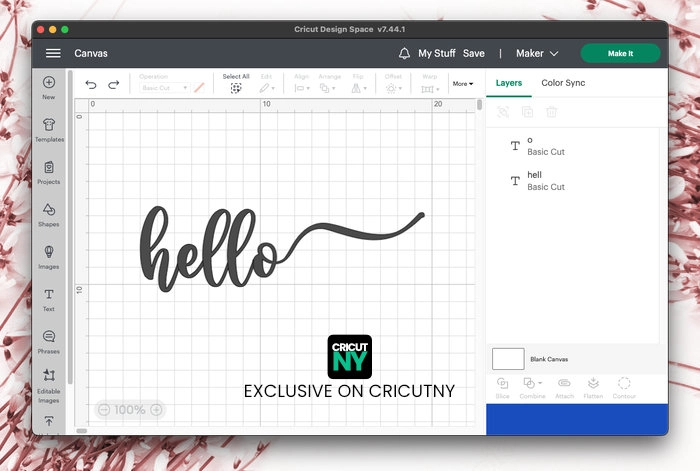700x471 pixels.
Task: Click the Contour tool
Action: tap(624, 388)
